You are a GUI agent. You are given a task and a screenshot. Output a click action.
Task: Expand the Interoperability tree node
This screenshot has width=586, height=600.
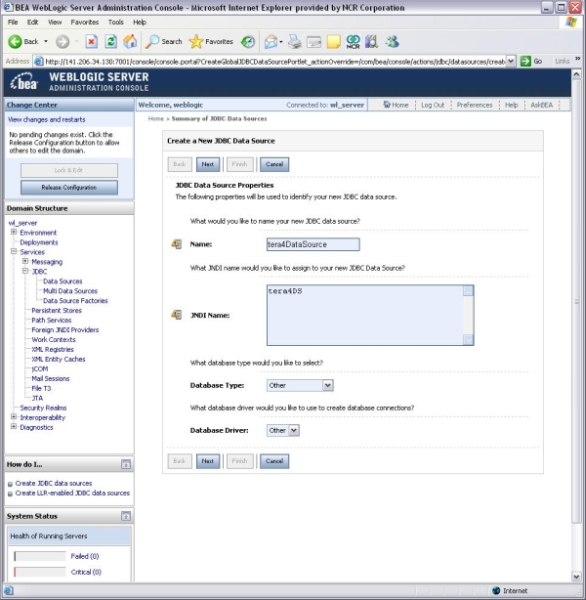click(x=14, y=417)
